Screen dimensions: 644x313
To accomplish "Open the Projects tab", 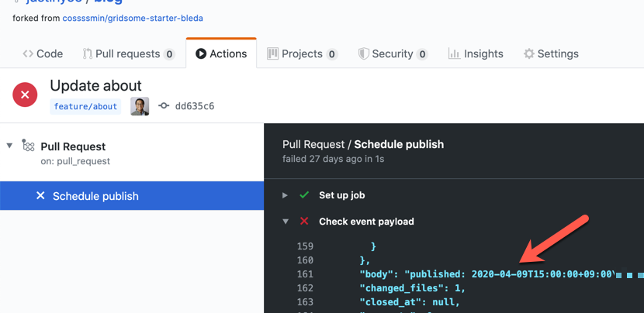I will (x=303, y=53).
